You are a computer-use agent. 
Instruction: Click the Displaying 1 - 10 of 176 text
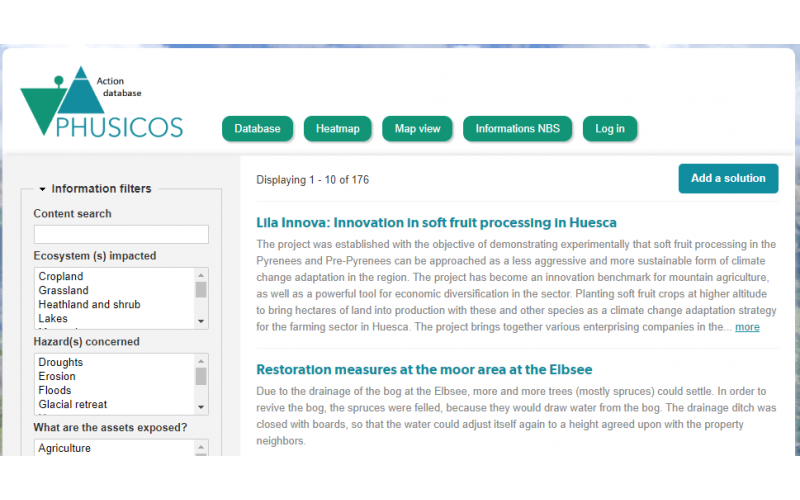pos(312,180)
